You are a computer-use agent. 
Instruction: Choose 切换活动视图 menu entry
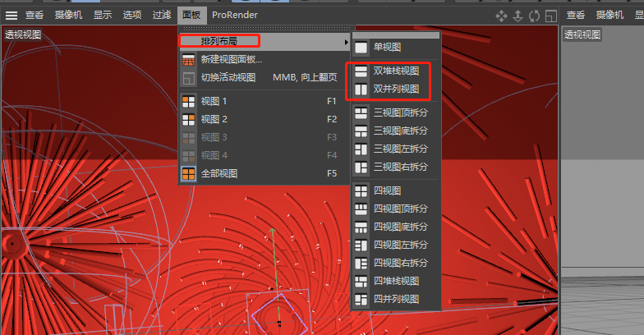264,77
